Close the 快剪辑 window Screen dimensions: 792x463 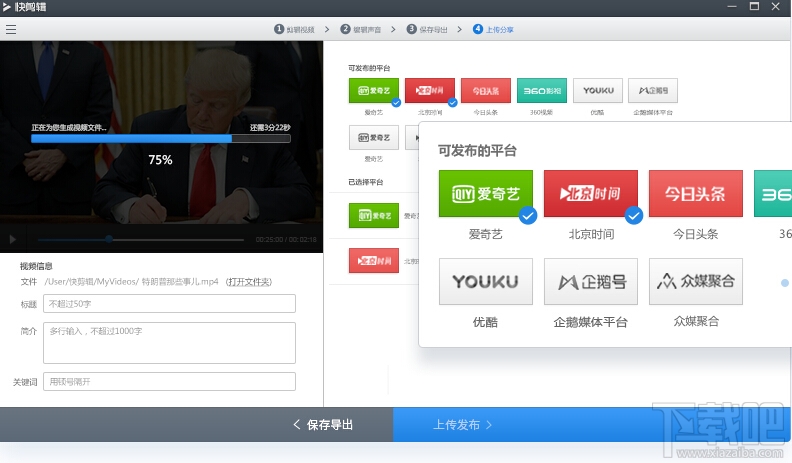(776, 7)
